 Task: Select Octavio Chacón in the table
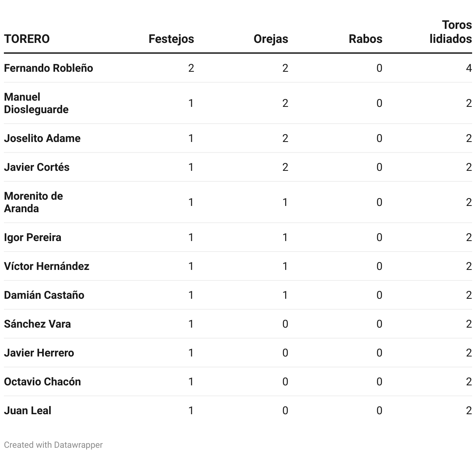(43, 382)
